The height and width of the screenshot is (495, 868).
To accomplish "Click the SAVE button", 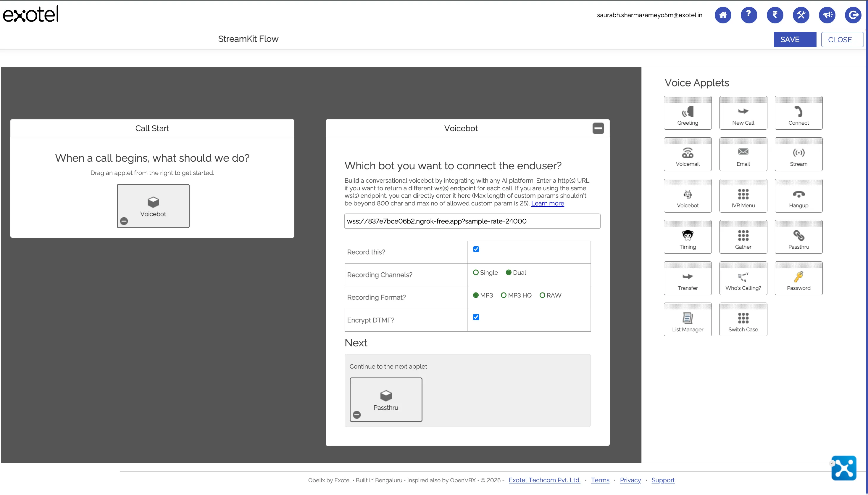I will pyautogui.click(x=795, y=39).
